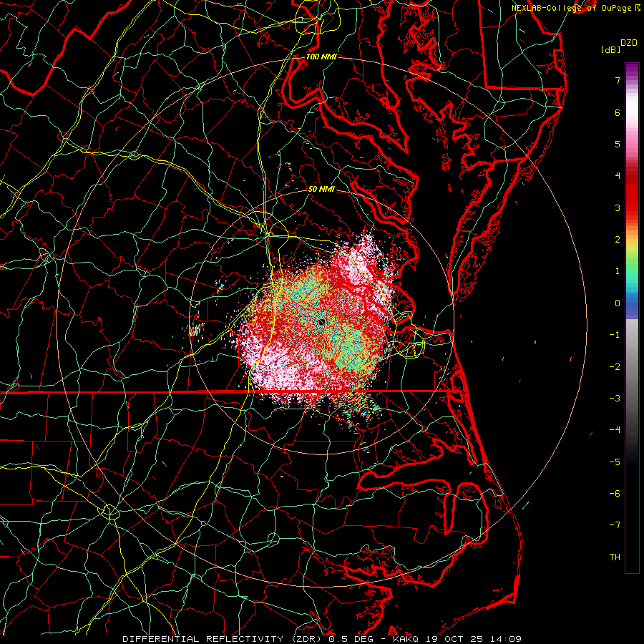Click the 1 dB value on the legend

[618, 271]
